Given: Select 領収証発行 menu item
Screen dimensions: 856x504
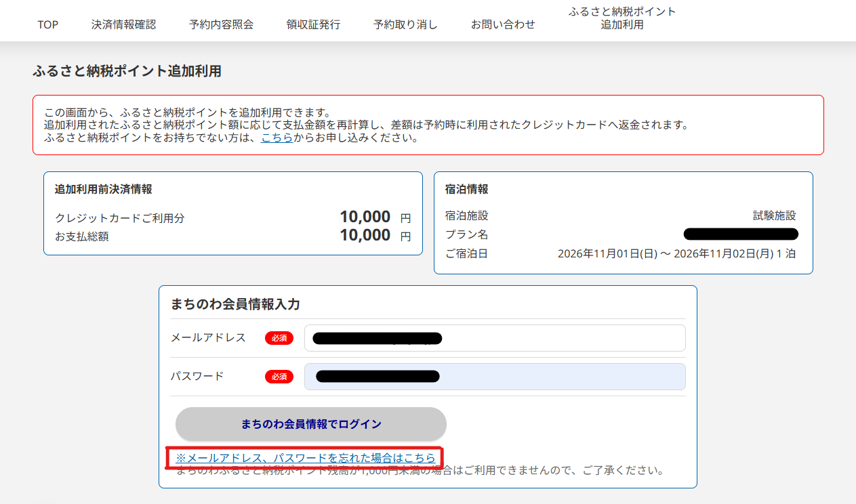Looking at the screenshot, I should coord(313,24).
